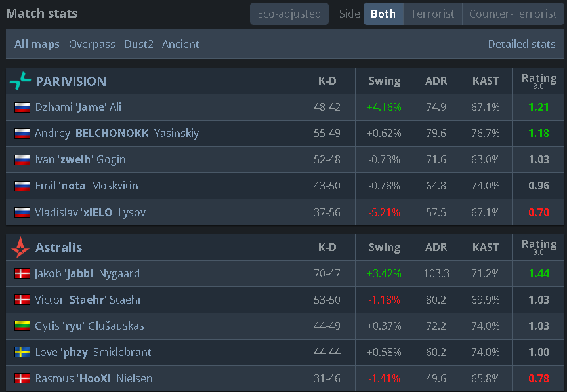
Task: Switch side filter to Counter-Terrorist
Action: 512,14
